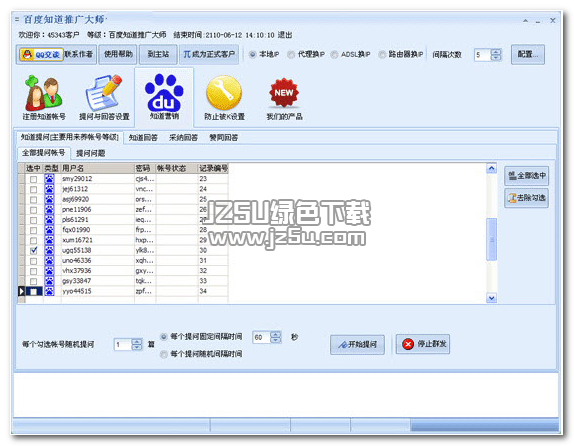Click the Baidu paw icon in row pne11906

(49, 209)
